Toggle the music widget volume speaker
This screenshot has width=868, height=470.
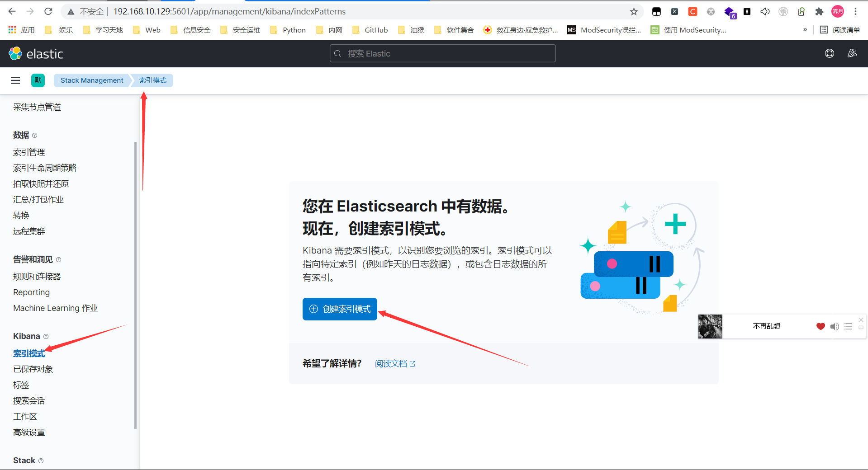point(835,326)
